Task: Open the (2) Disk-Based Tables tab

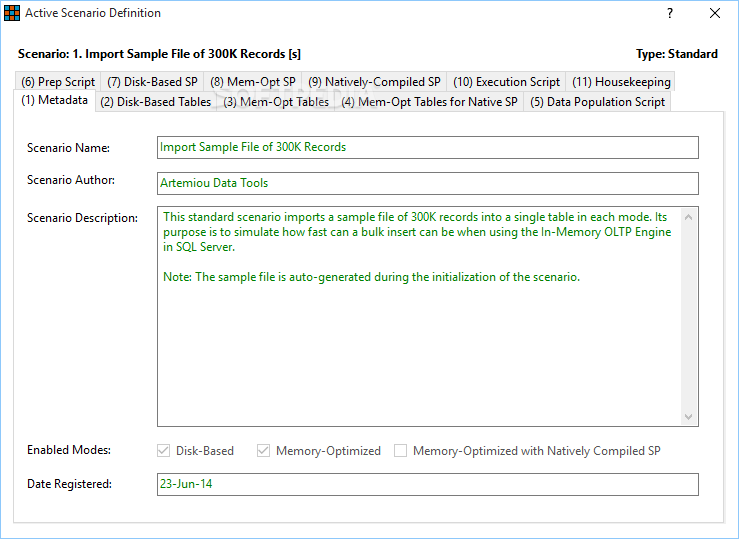Action: [x=156, y=102]
